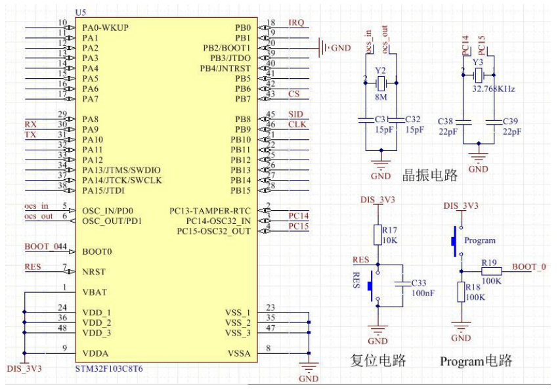560x392 pixels.
Task: Click capacitor C38 22pF symbol
Action: pyautogui.click(x=463, y=123)
